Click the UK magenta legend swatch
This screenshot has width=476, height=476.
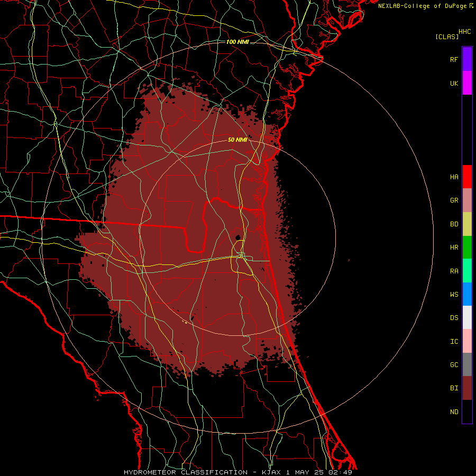[x=467, y=83]
